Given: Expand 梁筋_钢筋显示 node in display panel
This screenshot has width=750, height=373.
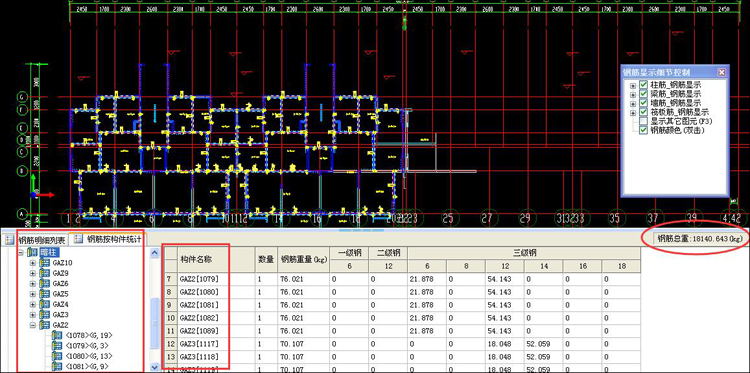Looking at the screenshot, I should click(x=633, y=95).
